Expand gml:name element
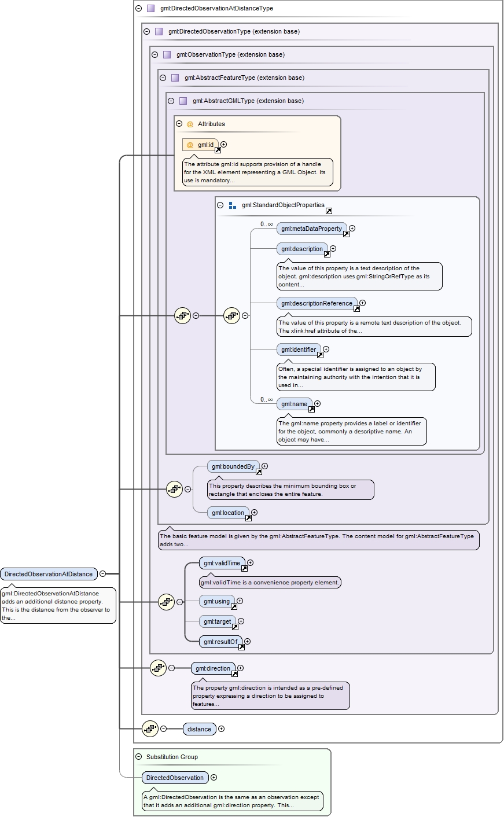This screenshot has height=817, width=504. (x=317, y=404)
